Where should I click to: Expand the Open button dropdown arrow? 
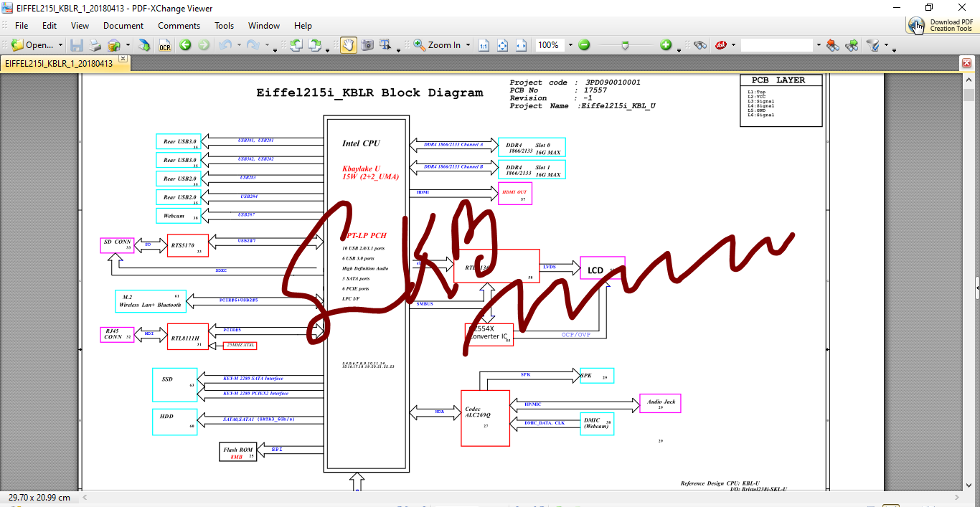click(x=60, y=45)
